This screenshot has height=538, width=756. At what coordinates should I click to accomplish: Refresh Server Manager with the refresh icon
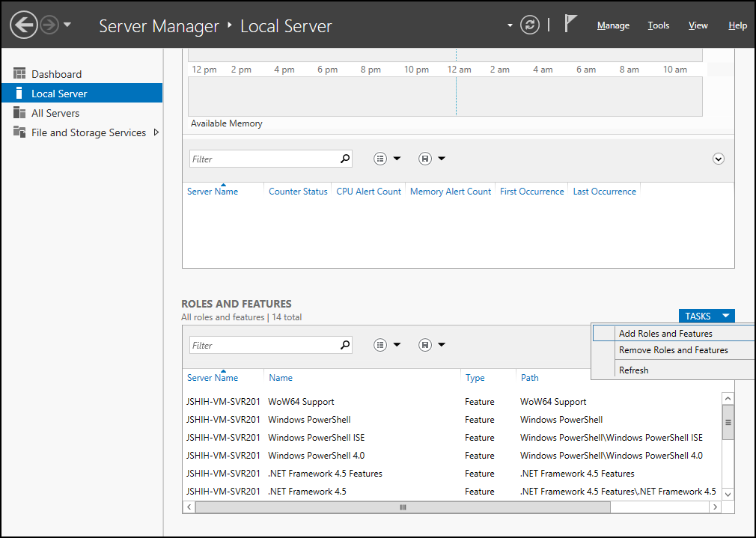pos(530,24)
